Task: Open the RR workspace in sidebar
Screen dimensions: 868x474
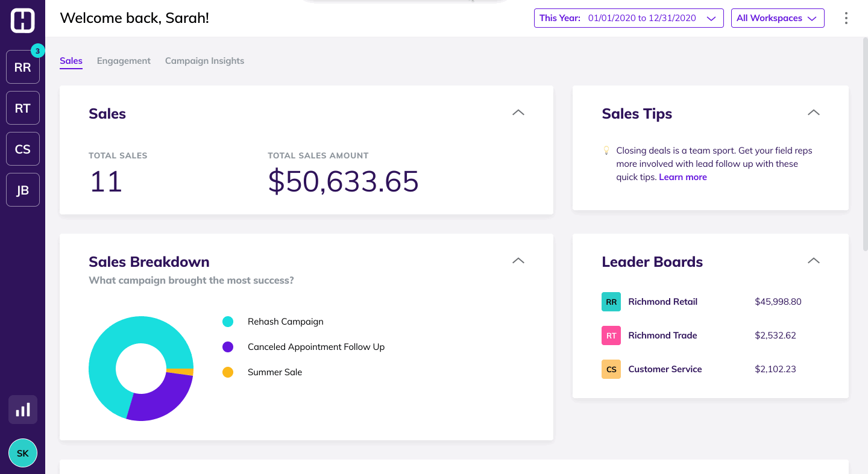Action: 23,67
